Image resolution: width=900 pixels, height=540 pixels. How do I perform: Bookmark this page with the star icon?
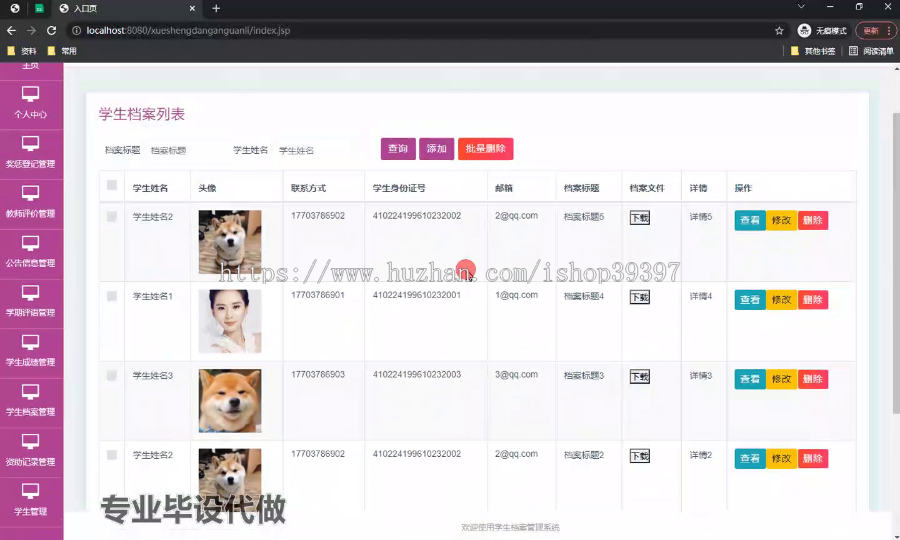point(779,30)
